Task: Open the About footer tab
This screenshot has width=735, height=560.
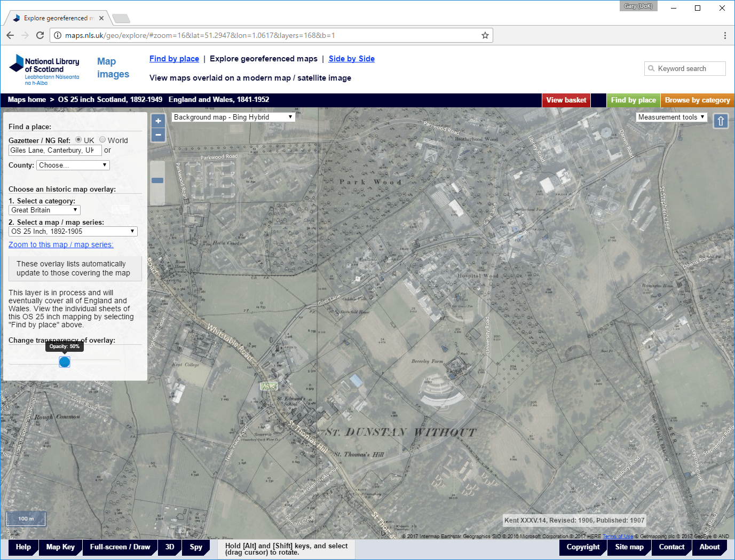Action: 709,547
